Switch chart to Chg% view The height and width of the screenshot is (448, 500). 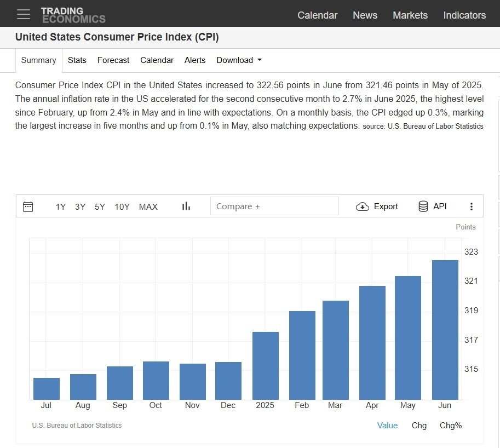[451, 426]
